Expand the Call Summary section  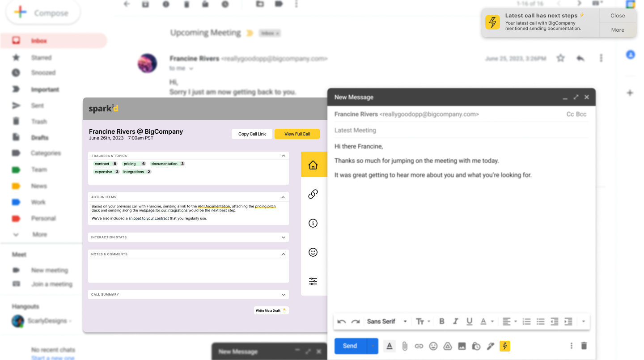pyautogui.click(x=283, y=294)
